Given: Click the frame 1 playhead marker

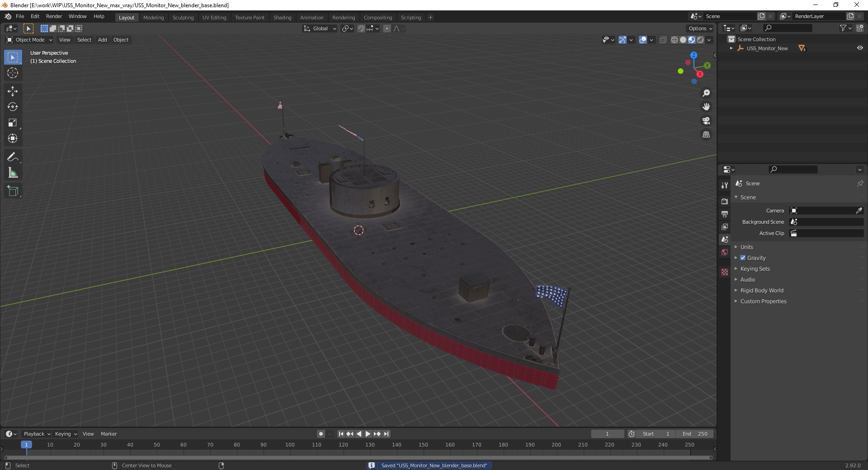Looking at the screenshot, I should [26, 445].
